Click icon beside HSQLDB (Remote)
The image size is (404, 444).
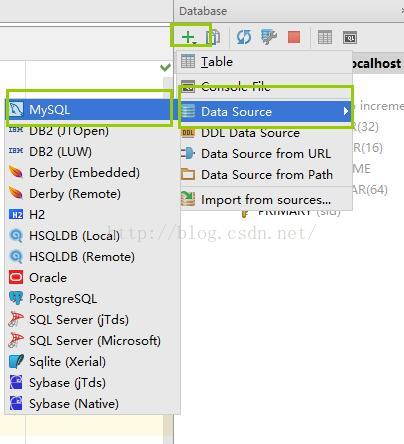coord(16,257)
